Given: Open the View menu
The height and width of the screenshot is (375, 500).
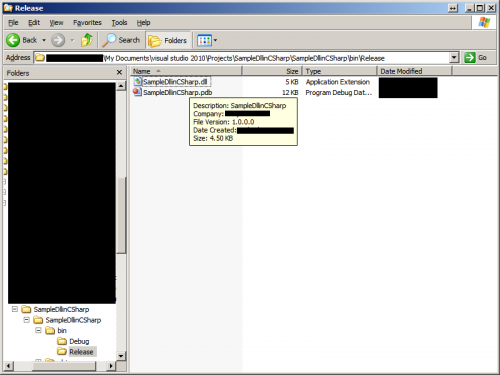Looking at the screenshot, I should tap(56, 22).
